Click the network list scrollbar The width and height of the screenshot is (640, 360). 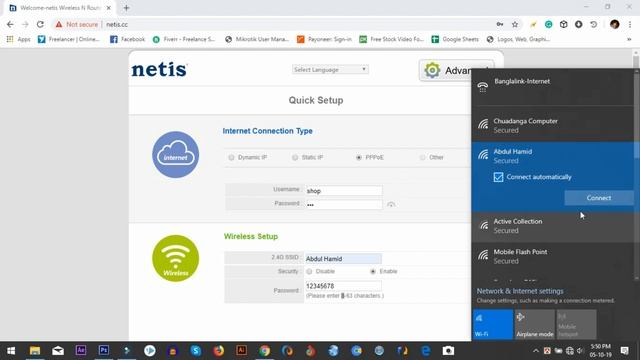coord(636,149)
